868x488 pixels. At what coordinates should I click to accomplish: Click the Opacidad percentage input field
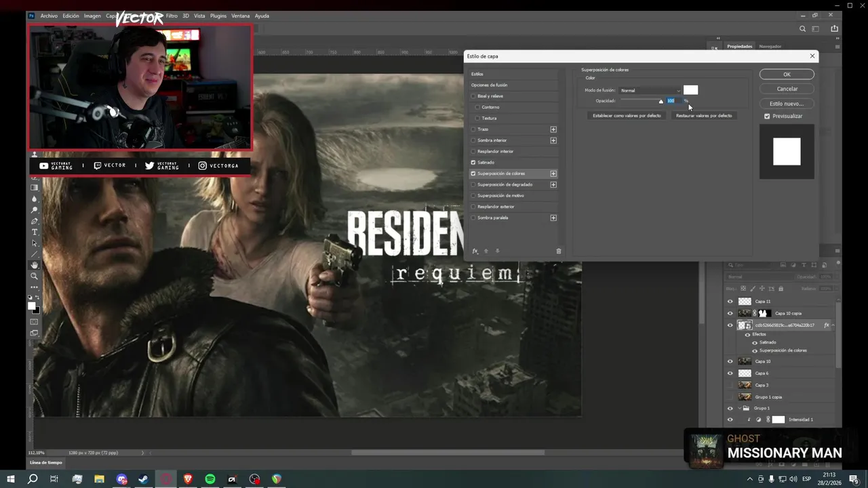click(x=674, y=101)
